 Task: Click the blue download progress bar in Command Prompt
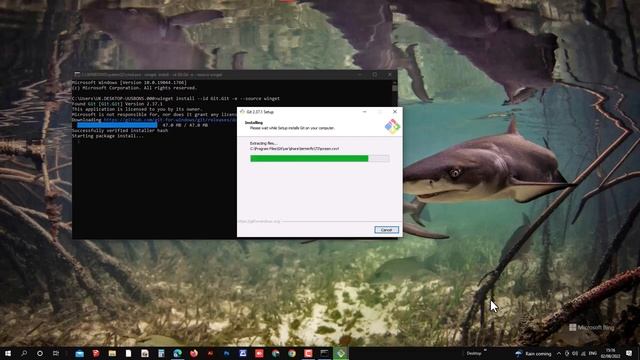117,125
